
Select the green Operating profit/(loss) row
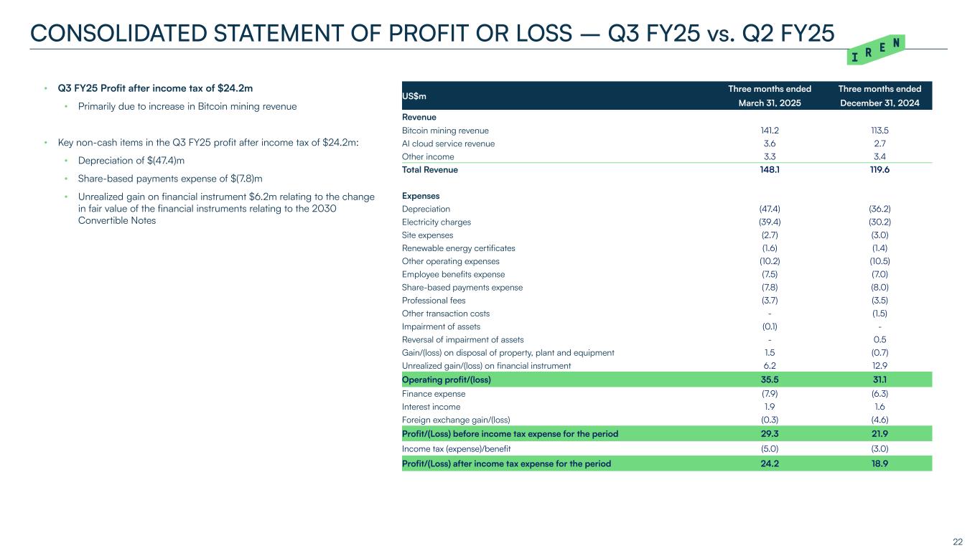click(x=664, y=380)
